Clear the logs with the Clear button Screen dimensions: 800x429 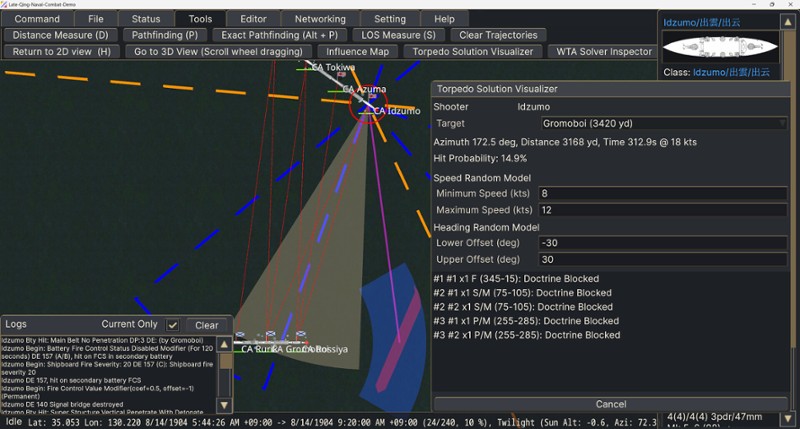[207, 325]
